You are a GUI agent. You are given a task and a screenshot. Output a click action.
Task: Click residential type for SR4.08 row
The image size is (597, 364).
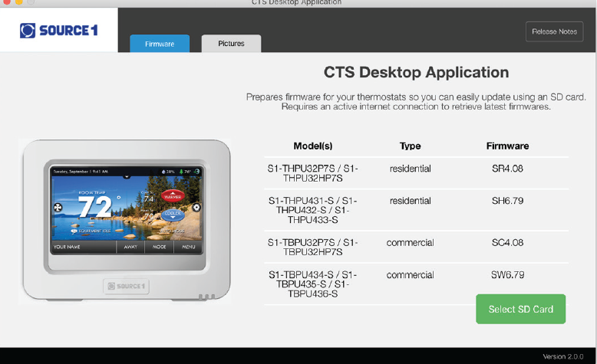[x=410, y=169]
